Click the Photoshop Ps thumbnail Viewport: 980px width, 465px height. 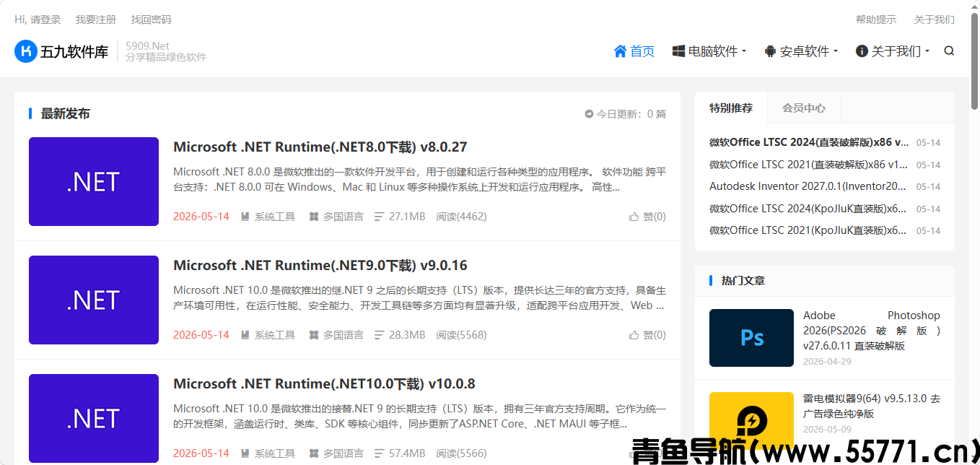point(751,338)
